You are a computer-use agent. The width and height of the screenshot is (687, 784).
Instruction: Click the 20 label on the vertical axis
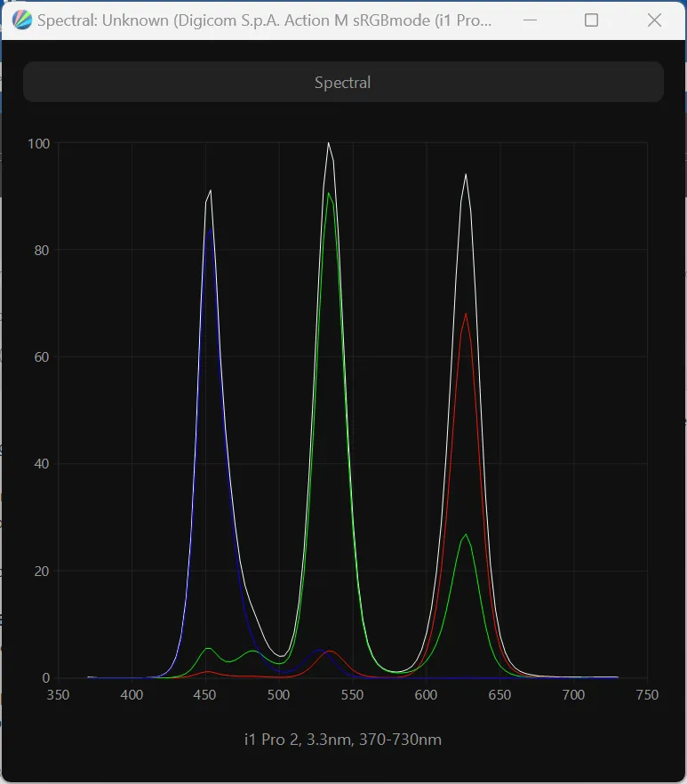(x=41, y=571)
